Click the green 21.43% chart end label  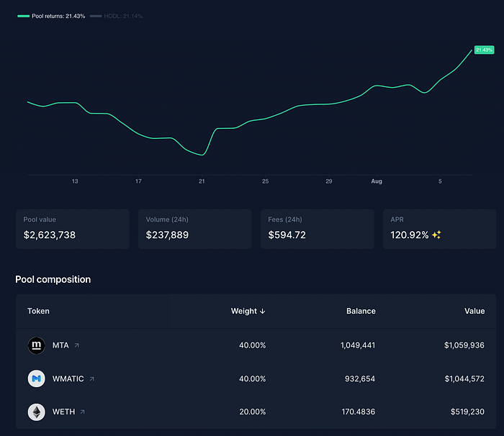(484, 50)
